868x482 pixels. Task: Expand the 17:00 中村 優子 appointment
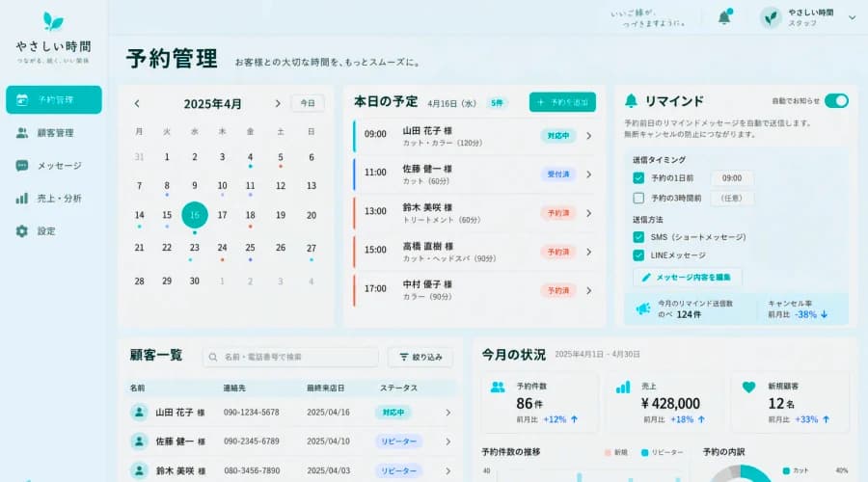tap(588, 290)
